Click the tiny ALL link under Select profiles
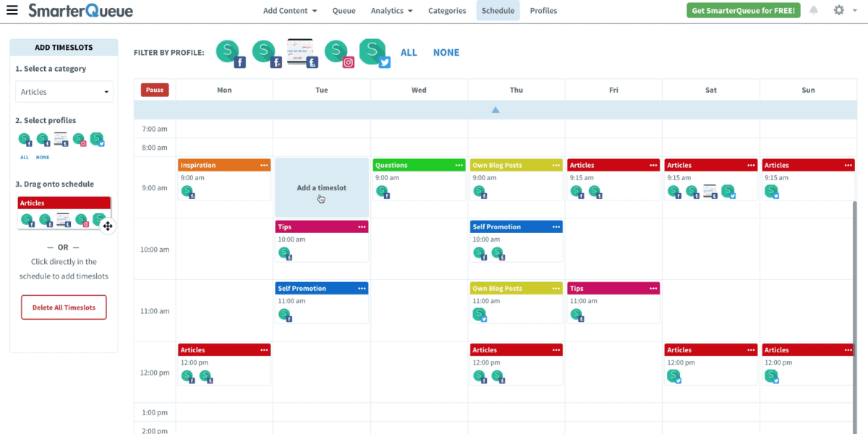 pyautogui.click(x=25, y=157)
